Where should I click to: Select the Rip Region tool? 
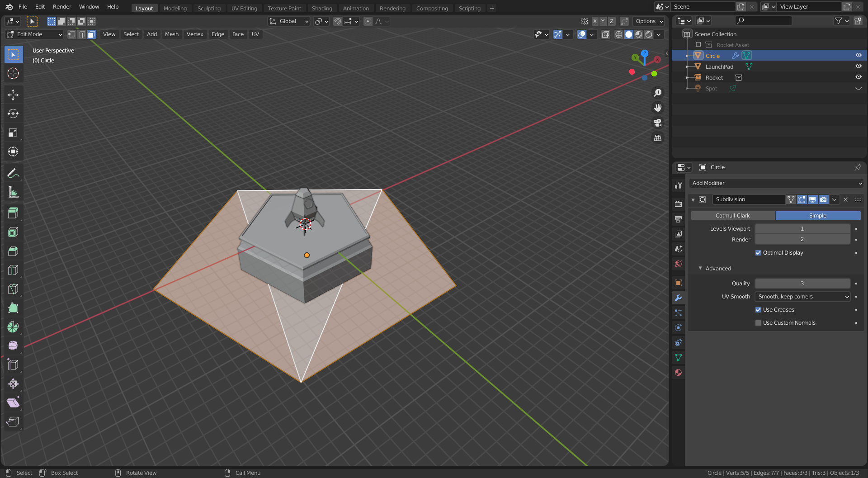pyautogui.click(x=13, y=422)
